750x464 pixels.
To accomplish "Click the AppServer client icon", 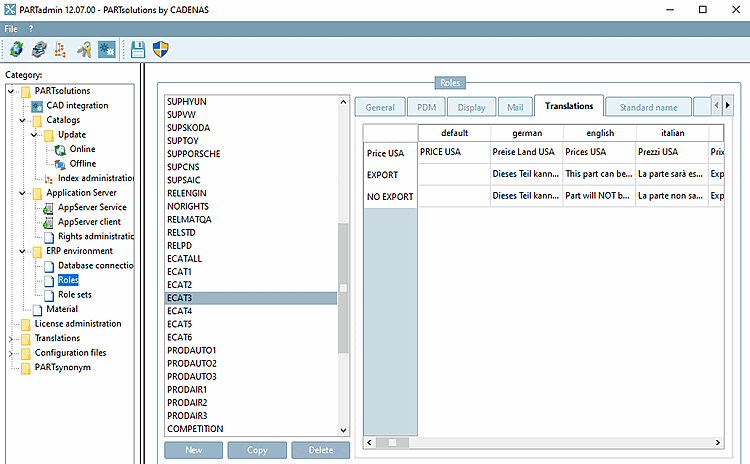I will 48,222.
